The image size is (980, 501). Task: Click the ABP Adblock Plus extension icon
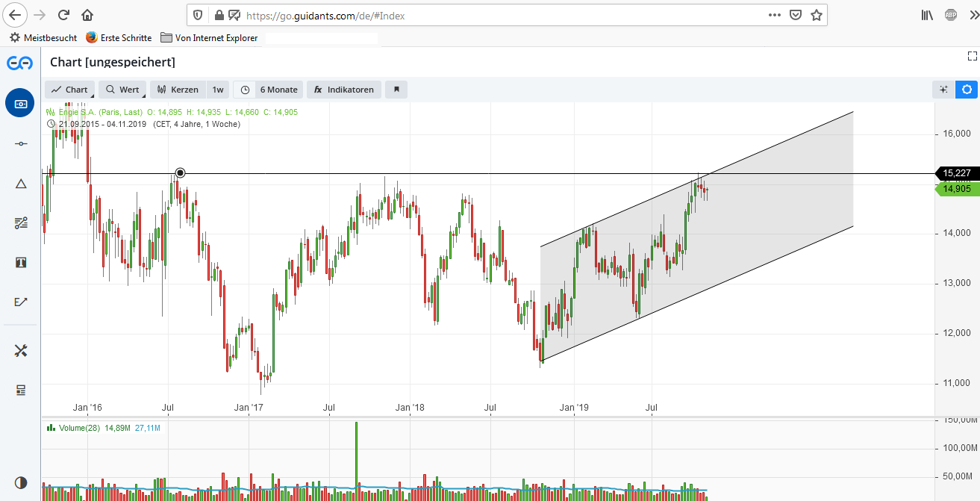(951, 15)
